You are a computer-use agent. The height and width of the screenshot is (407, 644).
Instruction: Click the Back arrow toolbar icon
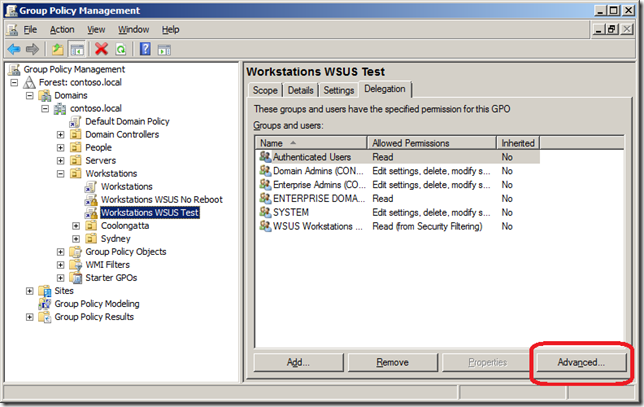click(14, 48)
